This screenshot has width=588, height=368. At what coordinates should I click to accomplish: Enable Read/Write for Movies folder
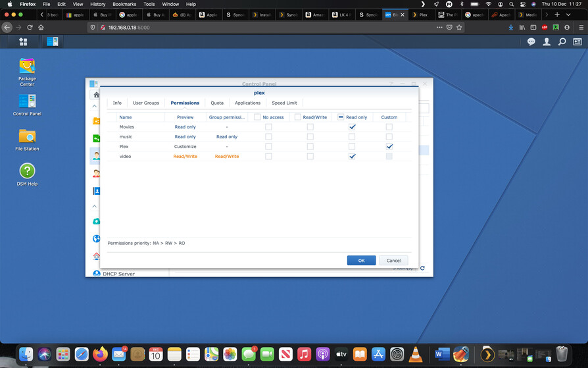(310, 127)
